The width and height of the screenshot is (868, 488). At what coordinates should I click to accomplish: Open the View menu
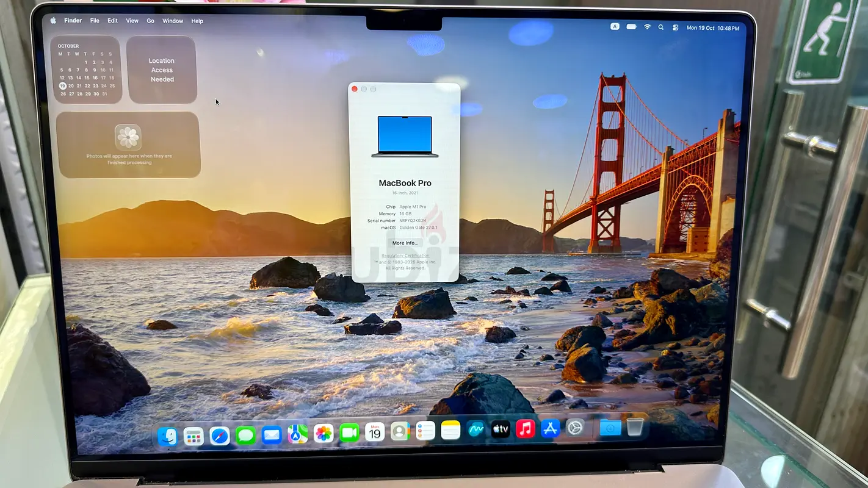(x=132, y=21)
